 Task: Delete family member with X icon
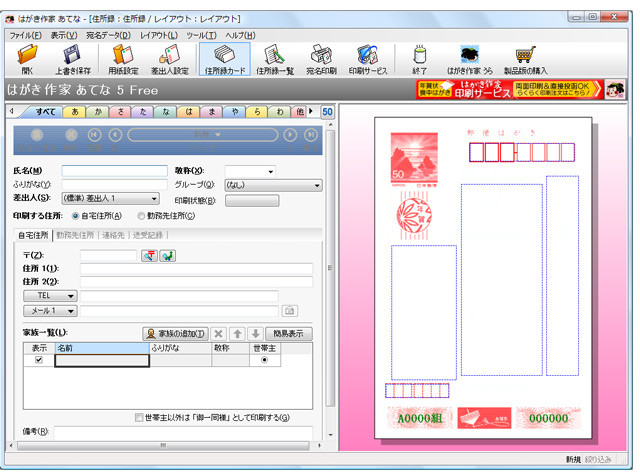pyautogui.click(x=218, y=334)
